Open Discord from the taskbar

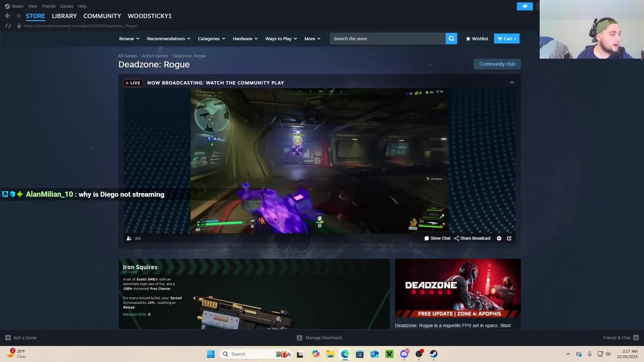[404, 354]
